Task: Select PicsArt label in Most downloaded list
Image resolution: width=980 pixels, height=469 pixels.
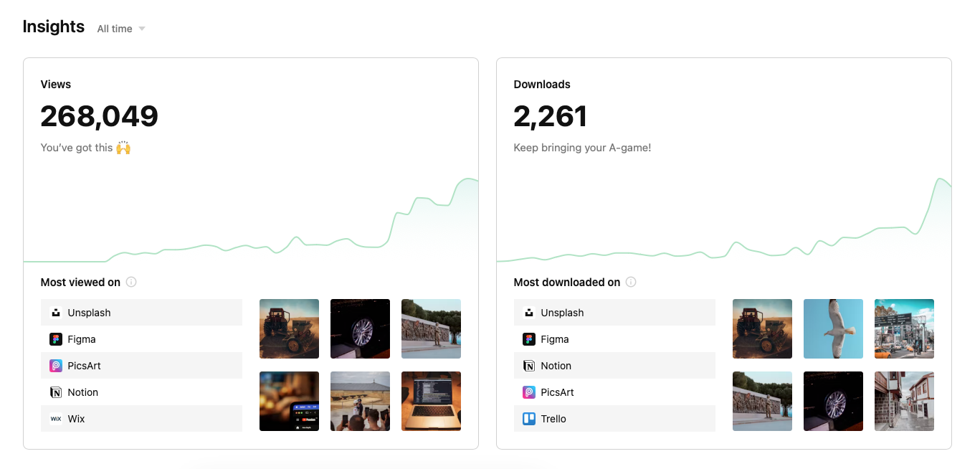Action: coord(558,392)
